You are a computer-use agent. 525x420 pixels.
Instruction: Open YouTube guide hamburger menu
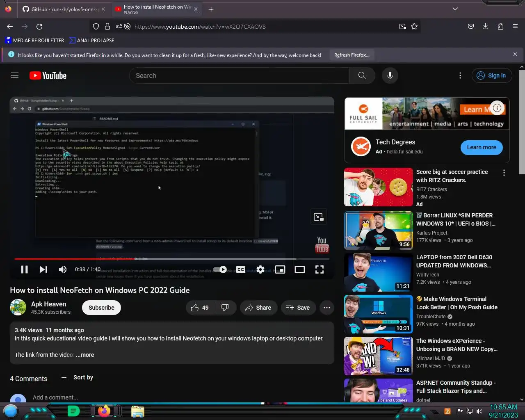(15, 75)
